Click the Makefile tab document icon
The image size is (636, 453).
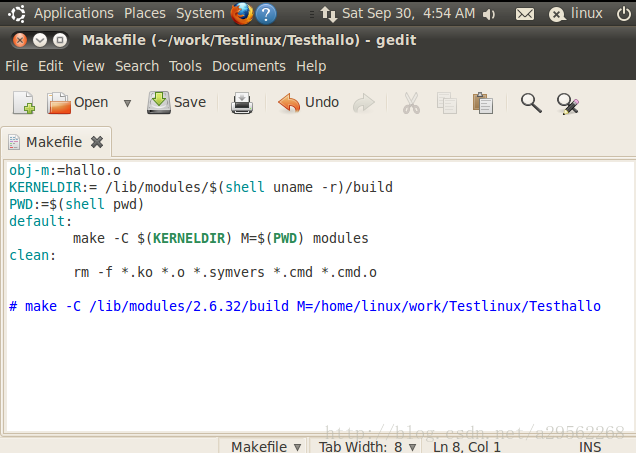point(14,142)
